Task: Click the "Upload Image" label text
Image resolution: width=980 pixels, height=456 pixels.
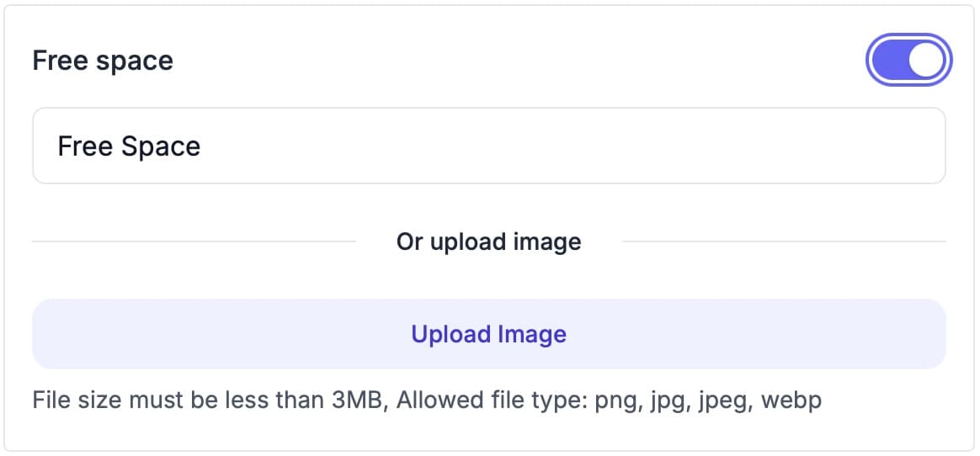Action: coord(488,334)
